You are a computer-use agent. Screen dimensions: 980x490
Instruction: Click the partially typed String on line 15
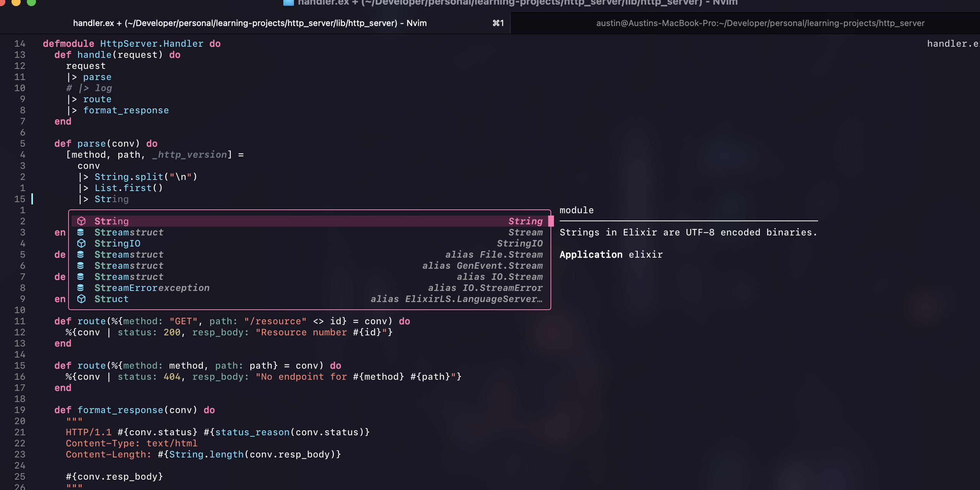[111, 199]
